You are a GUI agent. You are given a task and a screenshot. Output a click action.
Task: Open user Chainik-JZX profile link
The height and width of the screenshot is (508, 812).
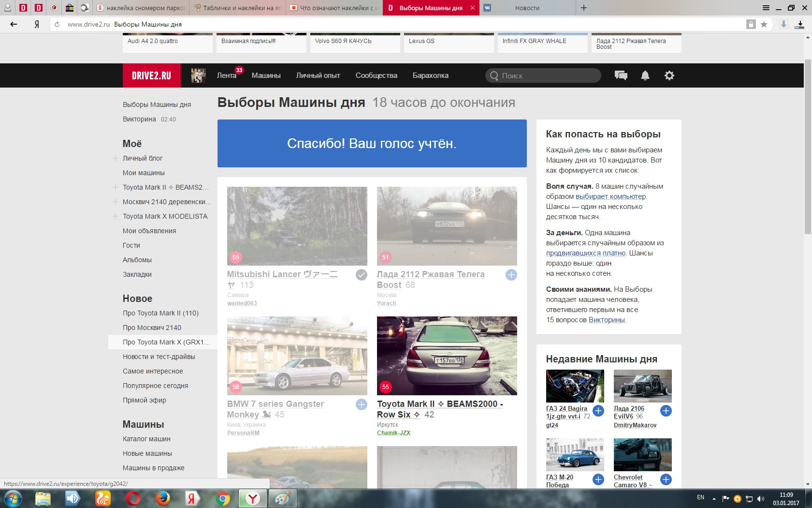coord(393,433)
